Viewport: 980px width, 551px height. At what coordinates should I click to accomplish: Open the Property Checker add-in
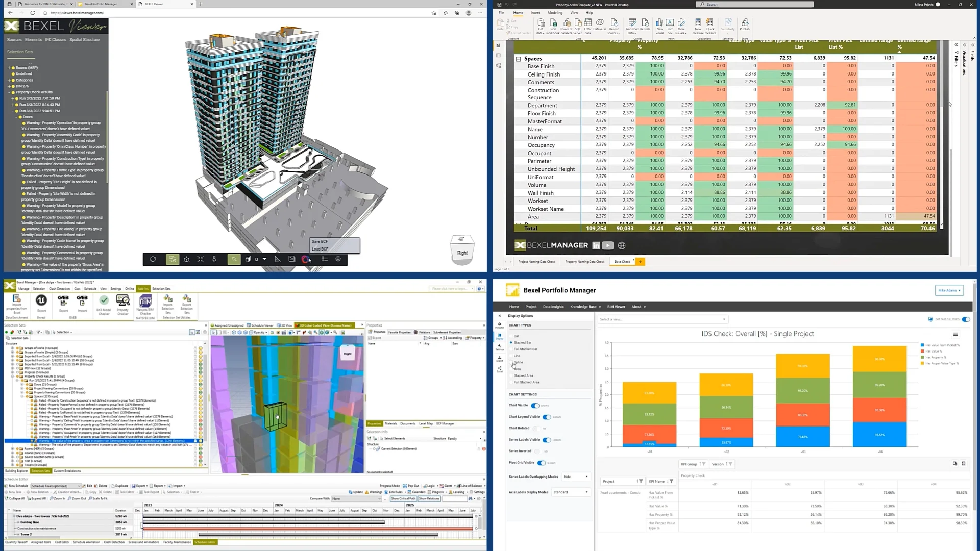(123, 302)
